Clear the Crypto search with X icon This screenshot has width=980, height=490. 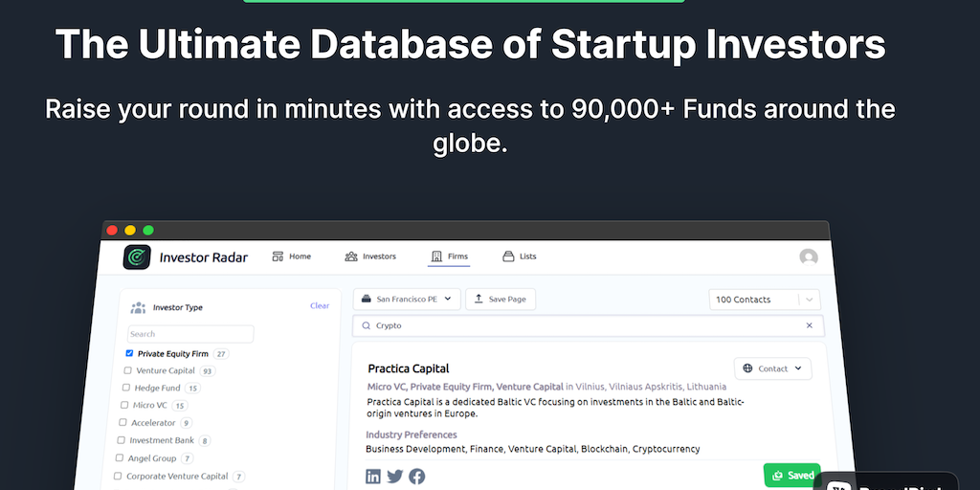coord(809,325)
